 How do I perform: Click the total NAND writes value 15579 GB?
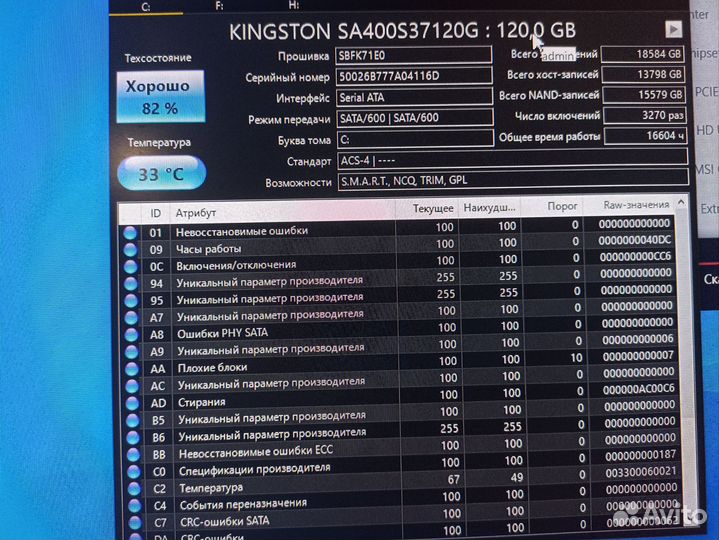(x=644, y=95)
